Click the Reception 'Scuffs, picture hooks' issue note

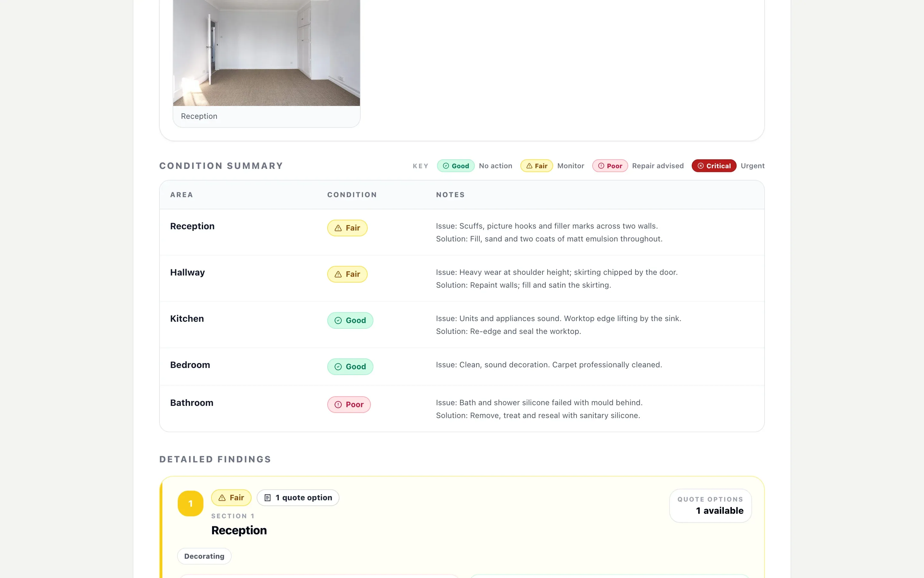click(x=547, y=226)
